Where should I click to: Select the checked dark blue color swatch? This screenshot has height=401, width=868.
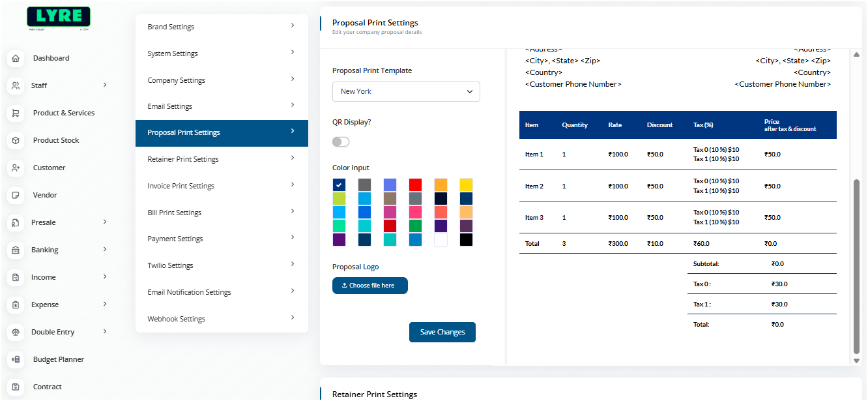point(339,185)
